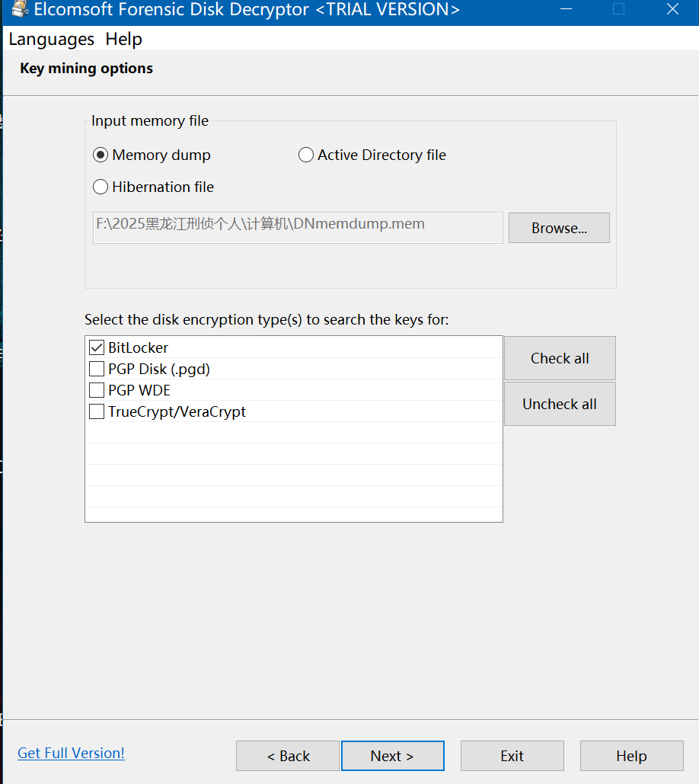Select the Active Directory file option
Image resolution: width=699 pixels, height=784 pixels.
pyautogui.click(x=306, y=155)
